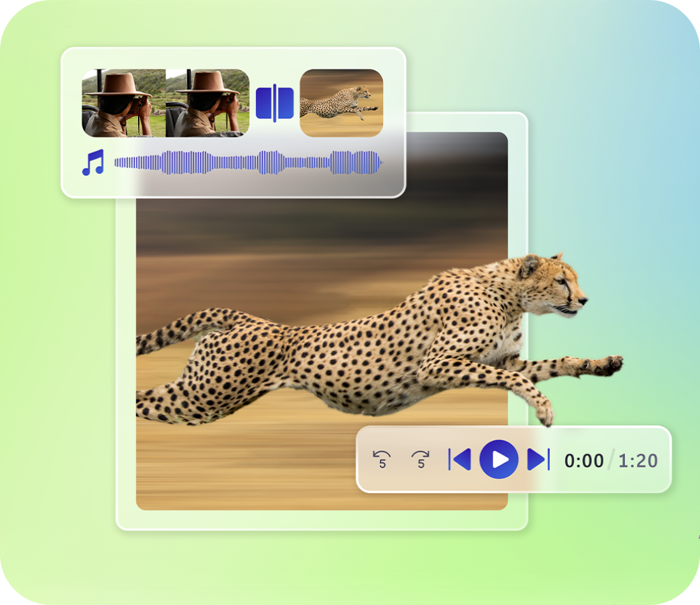Click the 0:00 current time display
Image resolution: width=700 pixels, height=605 pixels.
[584, 460]
